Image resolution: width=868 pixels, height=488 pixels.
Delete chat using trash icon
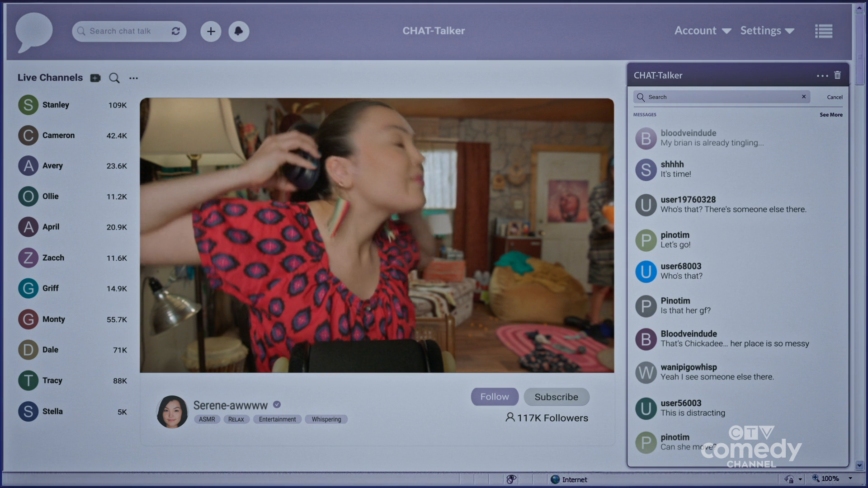point(837,75)
